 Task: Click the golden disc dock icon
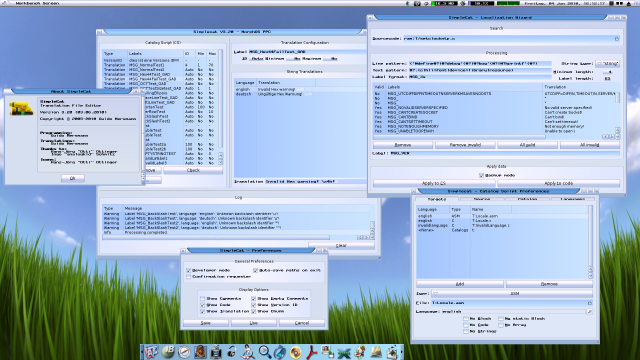click(296, 352)
